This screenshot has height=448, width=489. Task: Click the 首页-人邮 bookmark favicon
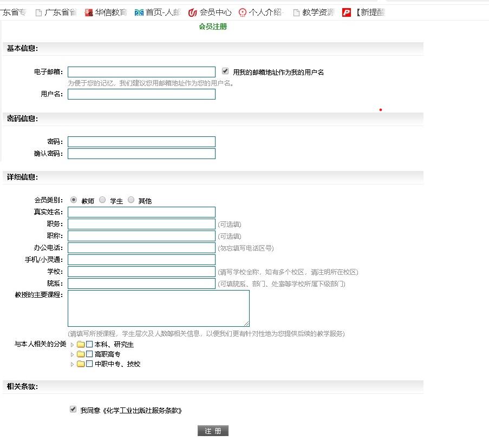(138, 12)
